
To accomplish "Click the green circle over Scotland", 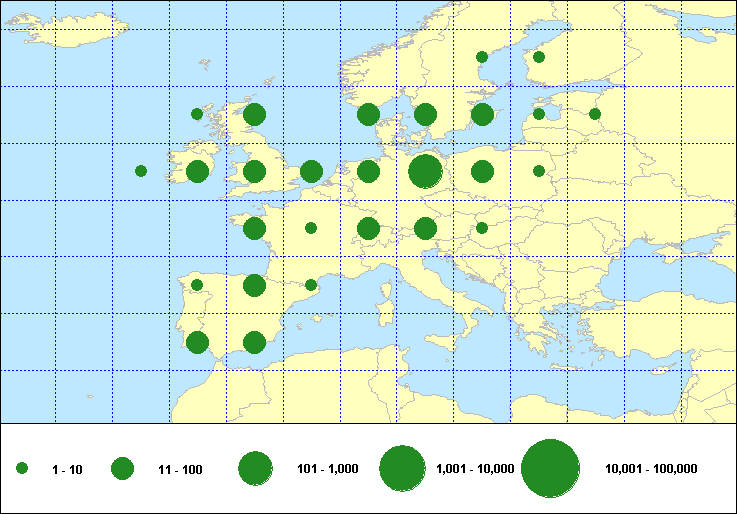I will (x=254, y=114).
